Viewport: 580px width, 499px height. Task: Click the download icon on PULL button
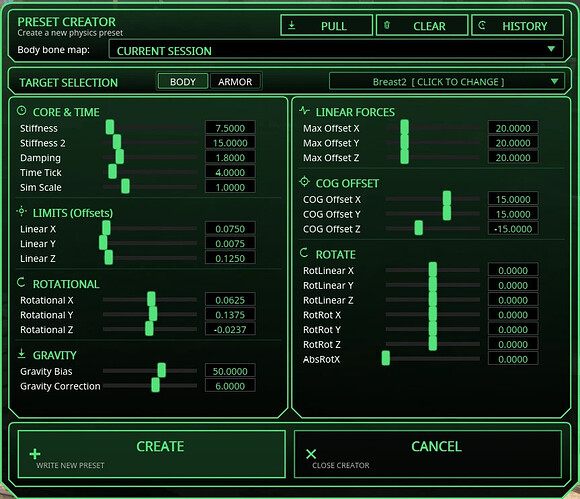[291, 25]
